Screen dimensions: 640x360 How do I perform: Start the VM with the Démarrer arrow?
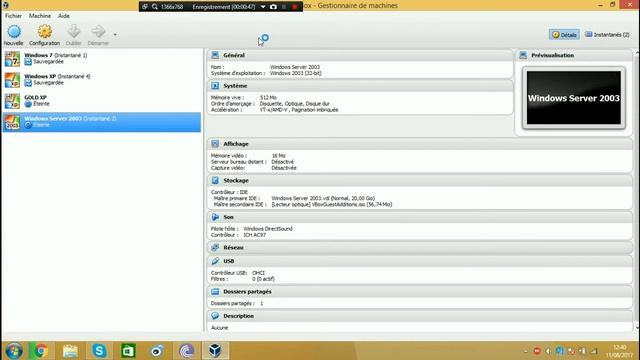(98, 32)
